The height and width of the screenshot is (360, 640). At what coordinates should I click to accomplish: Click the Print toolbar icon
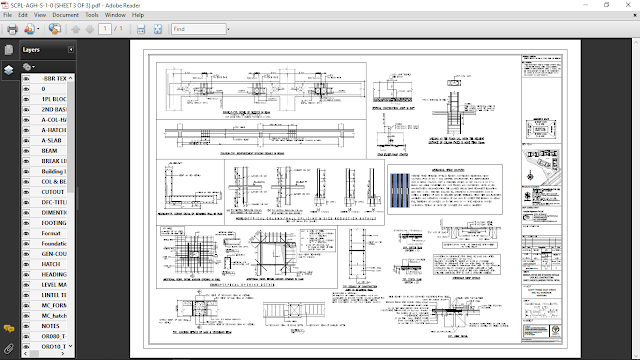(12, 29)
